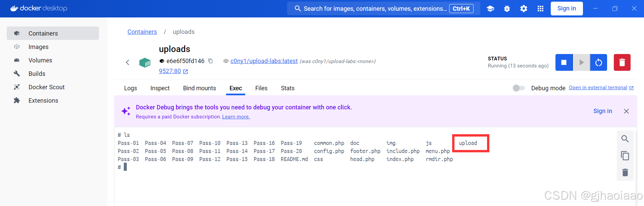
Task: Click the Containers breadcrumb link
Action: coord(142,32)
